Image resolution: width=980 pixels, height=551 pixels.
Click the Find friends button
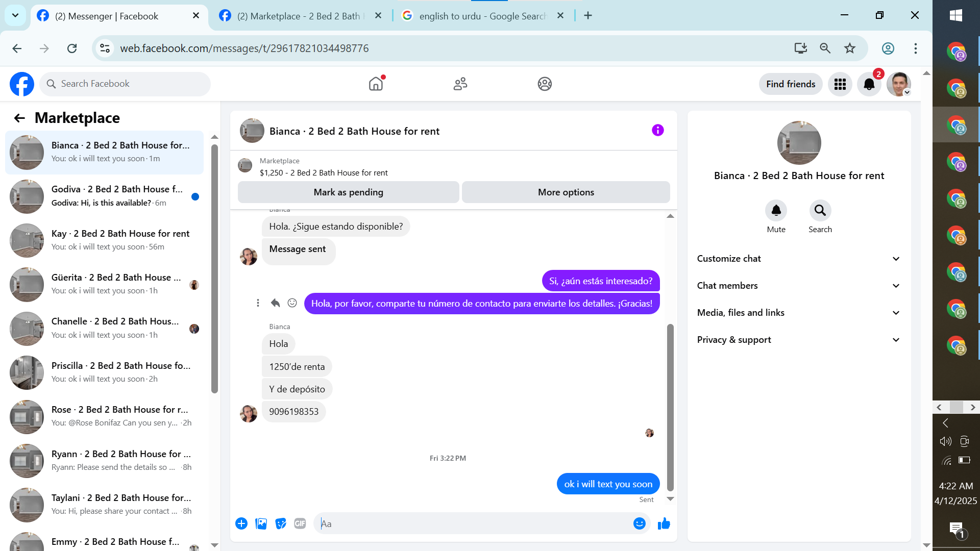[x=791, y=84]
